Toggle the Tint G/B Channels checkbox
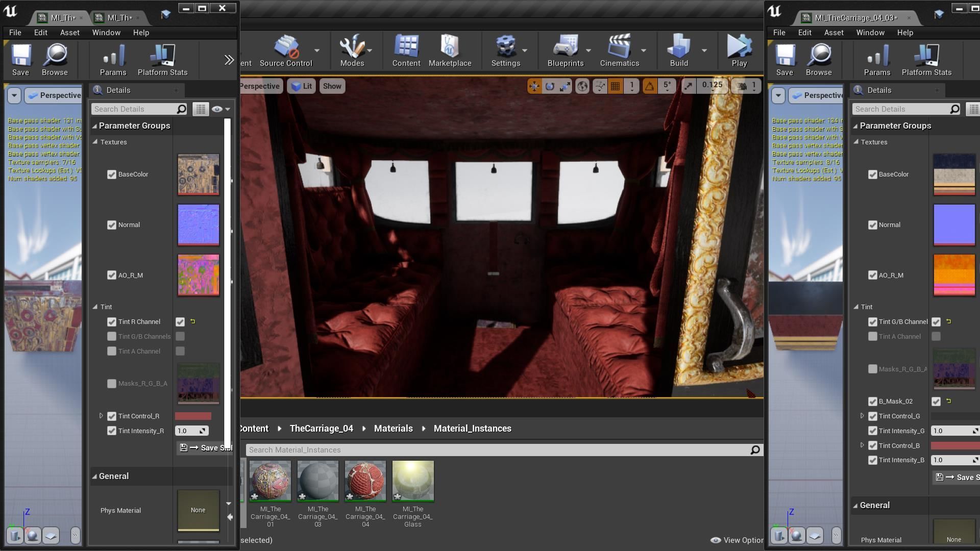The image size is (980, 551). tap(112, 337)
